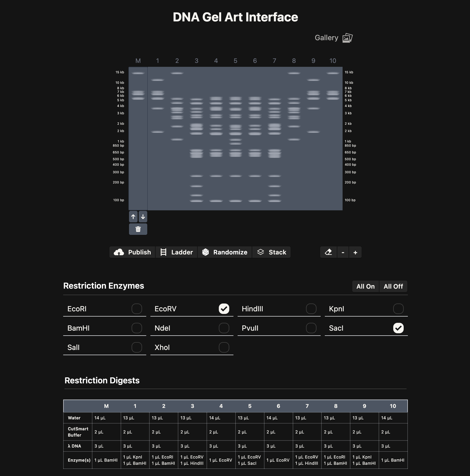Check the HindIII enzyme box
470x476 pixels.
tap(311, 309)
